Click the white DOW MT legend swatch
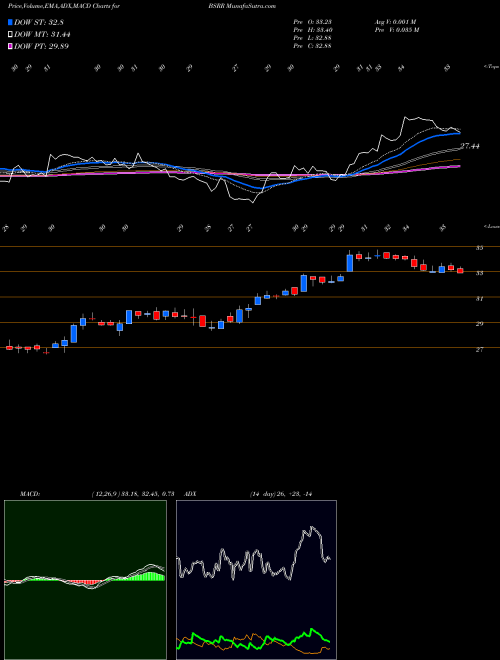500x660 pixels. pyautogui.click(x=11, y=34)
